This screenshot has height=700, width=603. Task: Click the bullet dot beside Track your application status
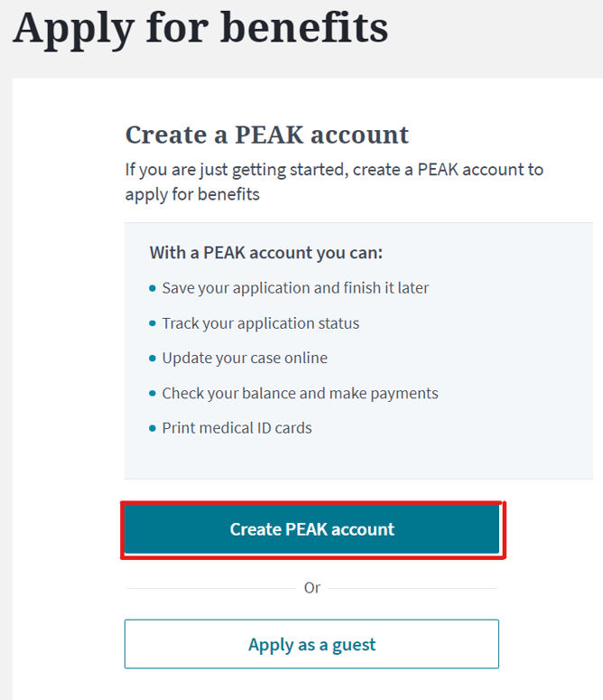pyautogui.click(x=153, y=323)
